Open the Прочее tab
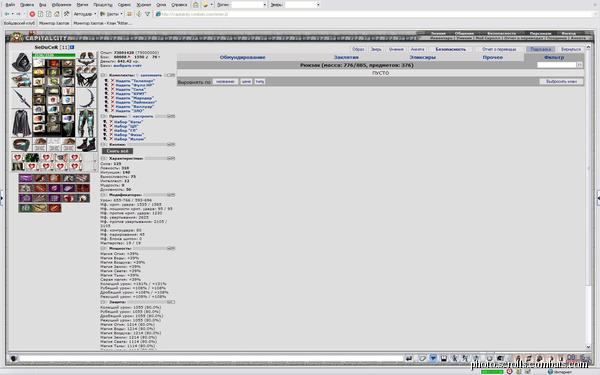The image size is (600, 375). pos(493,57)
